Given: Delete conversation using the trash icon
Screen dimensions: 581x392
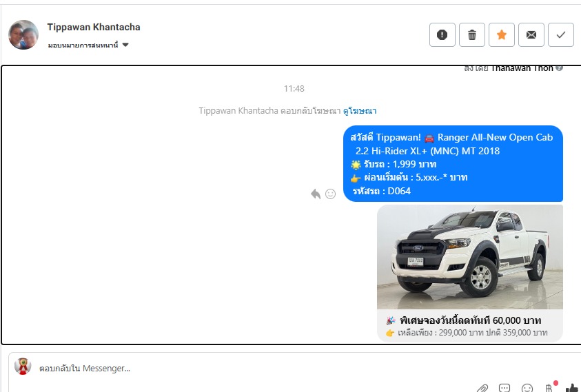Looking at the screenshot, I should 471,35.
